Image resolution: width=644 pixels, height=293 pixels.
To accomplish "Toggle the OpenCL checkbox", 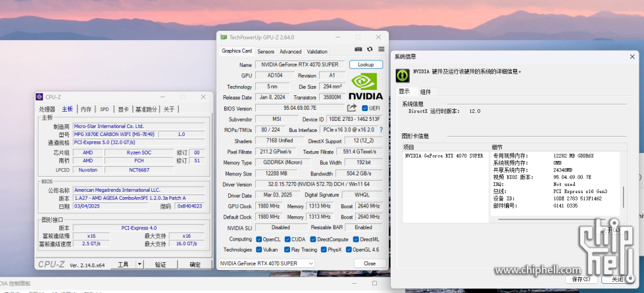I will tap(259, 239).
